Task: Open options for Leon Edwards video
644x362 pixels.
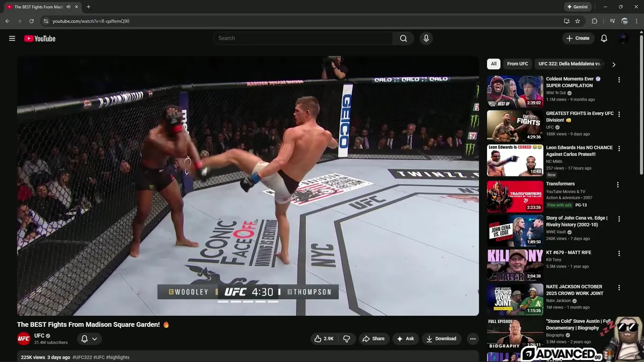Action: (x=618, y=148)
